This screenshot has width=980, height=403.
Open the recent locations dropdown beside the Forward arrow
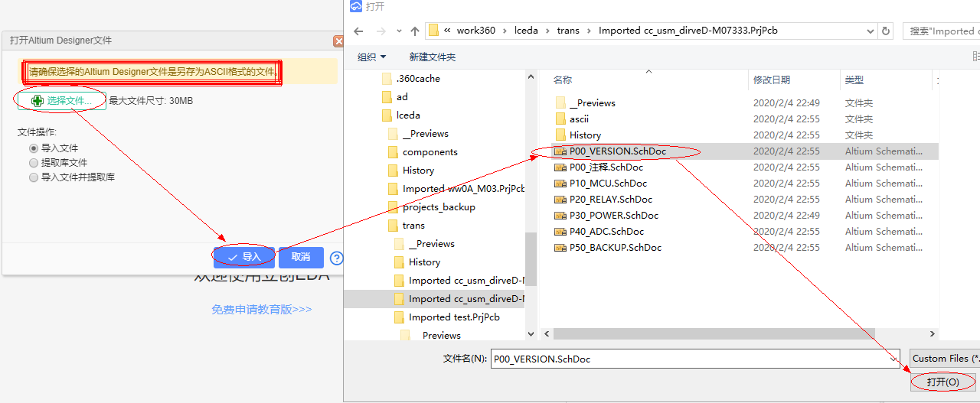point(398,31)
